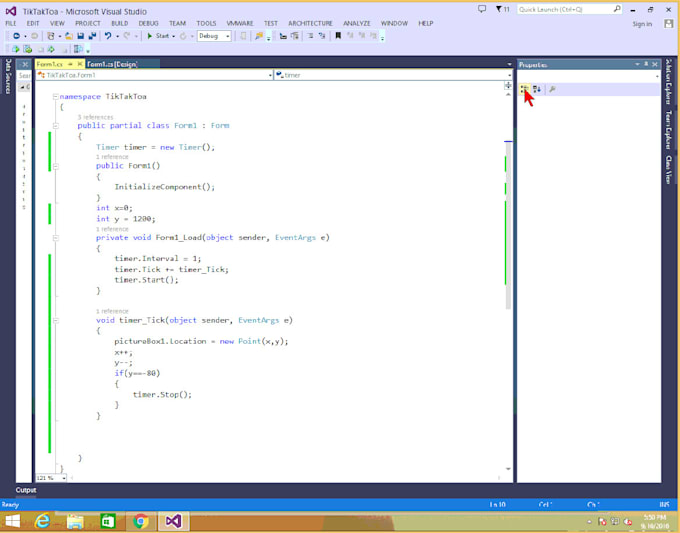Viewport: 680px width, 533px height.
Task: Open the TEAM menu
Action: 177,23
